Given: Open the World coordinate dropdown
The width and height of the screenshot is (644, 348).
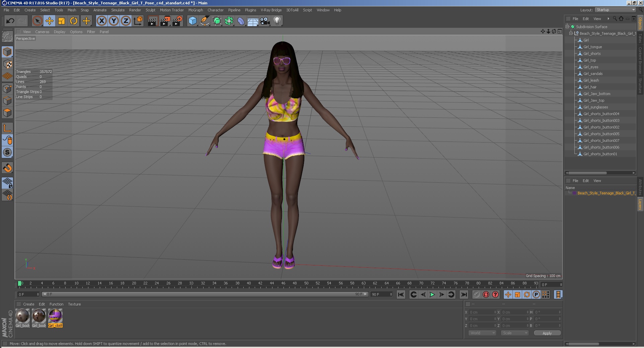Looking at the screenshot, I should click(482, 333).
